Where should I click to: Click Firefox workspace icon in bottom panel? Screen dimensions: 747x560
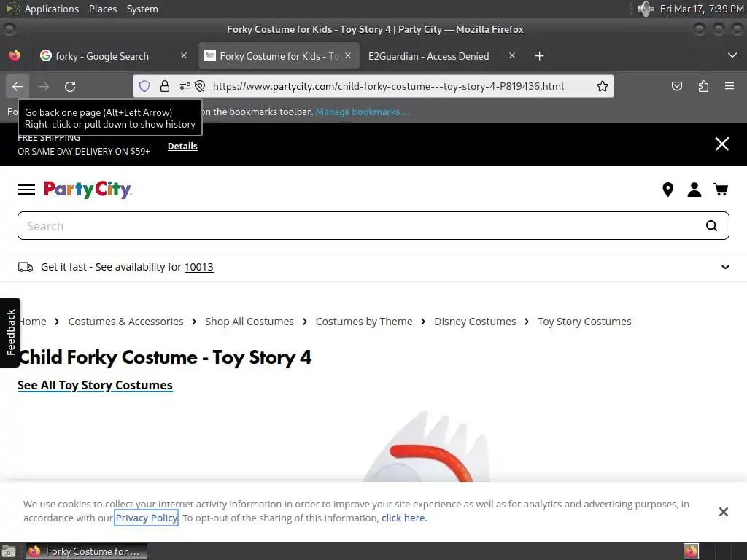pyautogui.click(x=691, y=551)
